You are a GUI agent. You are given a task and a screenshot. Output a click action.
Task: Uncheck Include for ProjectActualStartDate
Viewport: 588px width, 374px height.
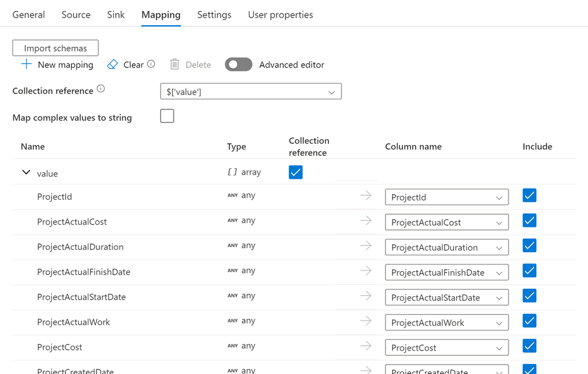tap(529, 296)
